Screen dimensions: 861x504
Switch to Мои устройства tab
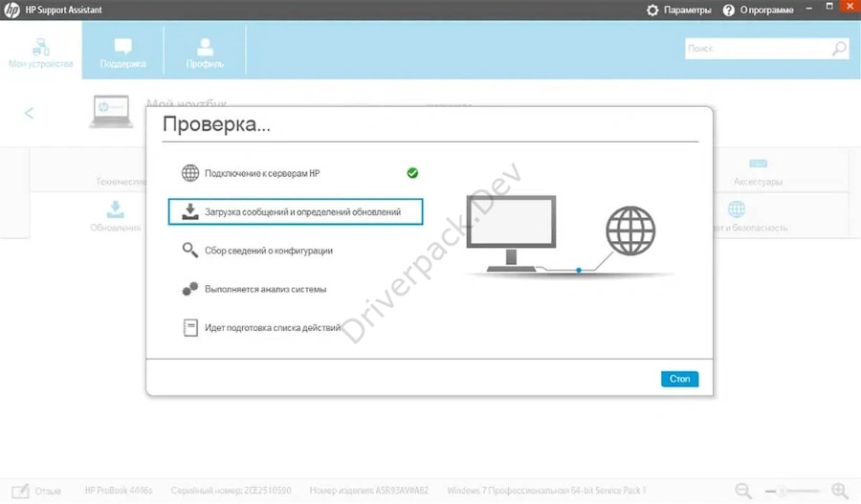tap(41, 53)
